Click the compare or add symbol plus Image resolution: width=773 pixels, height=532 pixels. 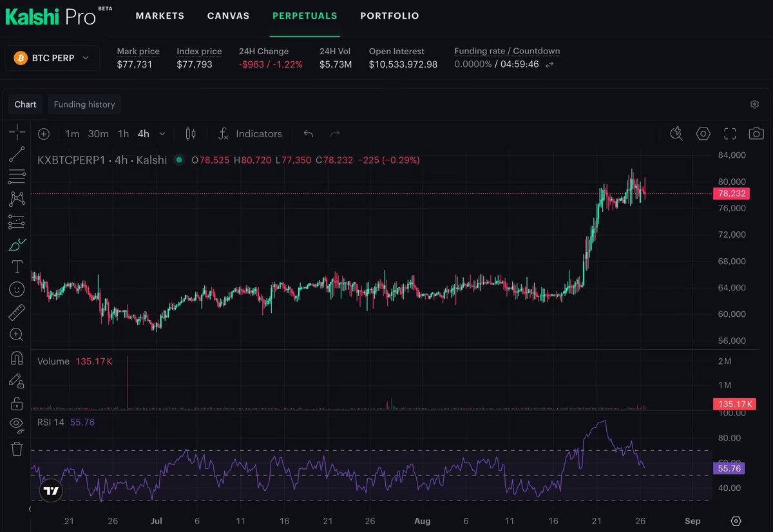(x=43, y=134)
